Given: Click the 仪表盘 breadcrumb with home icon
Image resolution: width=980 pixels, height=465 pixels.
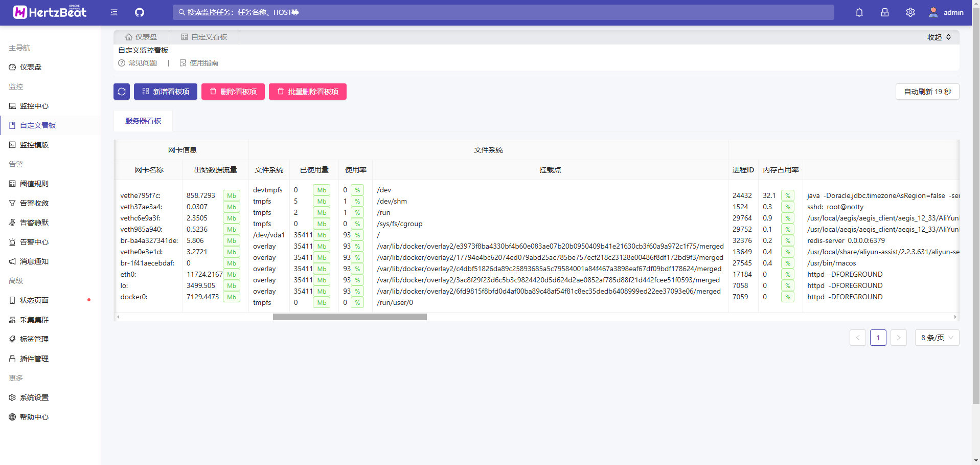Looking at the screenshot, I should coord(141,37).
